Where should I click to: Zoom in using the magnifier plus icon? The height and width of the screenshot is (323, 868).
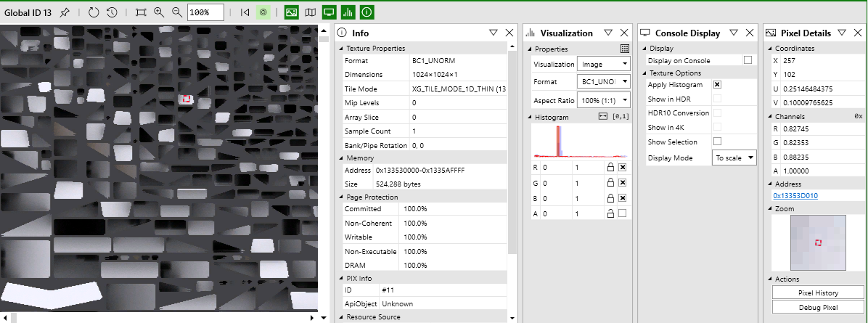(159, 12)
